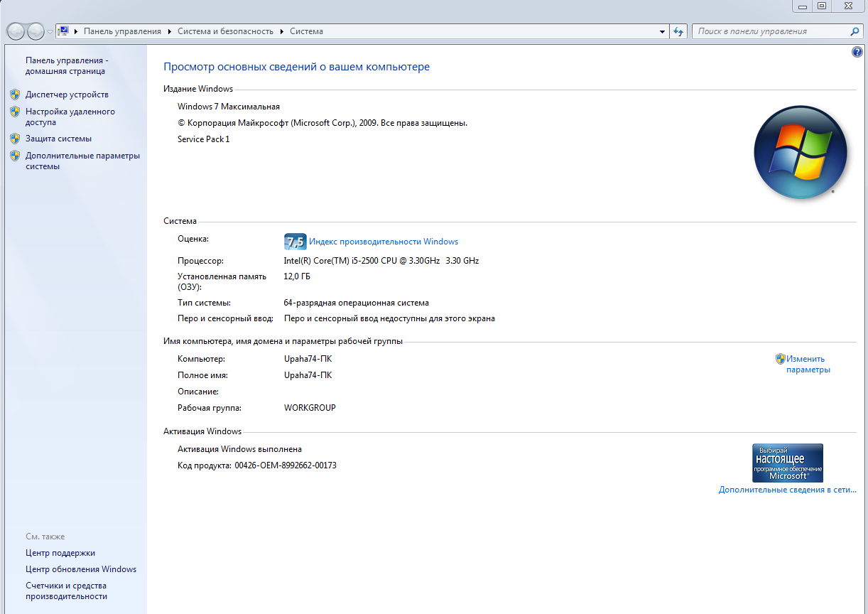The height and width of the screenshot is (614, 868).
Task: Open 'Диспетчер устройств' link
Action: click(x=67, y=95)
